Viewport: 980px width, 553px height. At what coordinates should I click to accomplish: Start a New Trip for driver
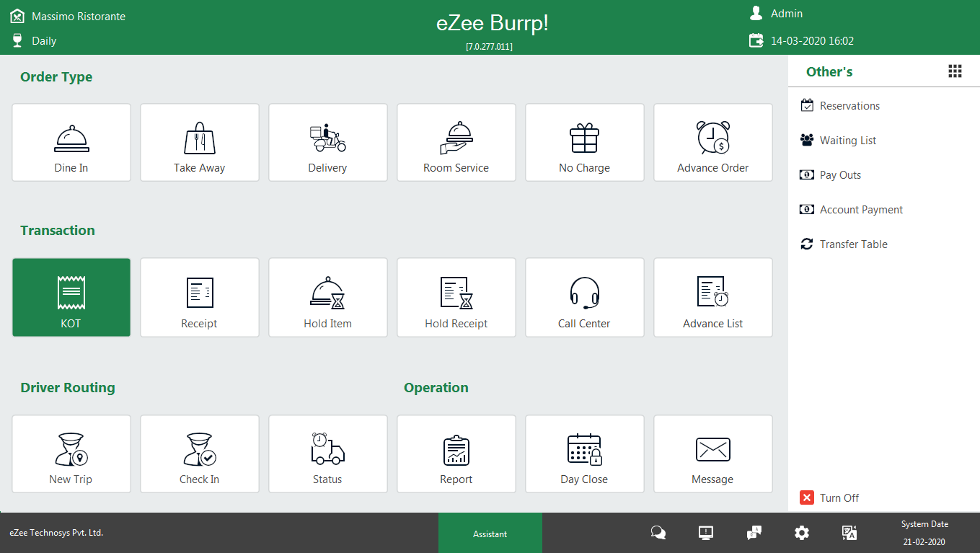pos(71,454)
